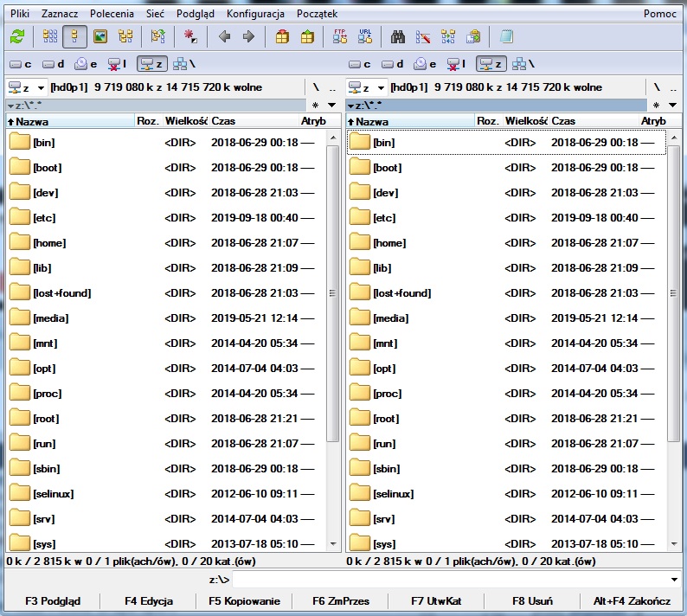Sort the left panel by Wielkość column
Viewport: 687px width, 616px height.
tap(186, 121)
